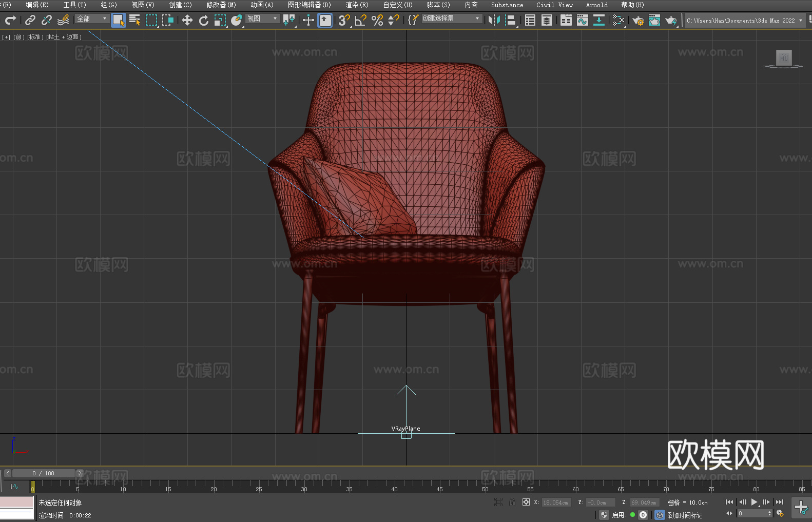Toggle the Selection Lock padlock
Viewport: 812px width, 522px height.
[x=512, y=502]
